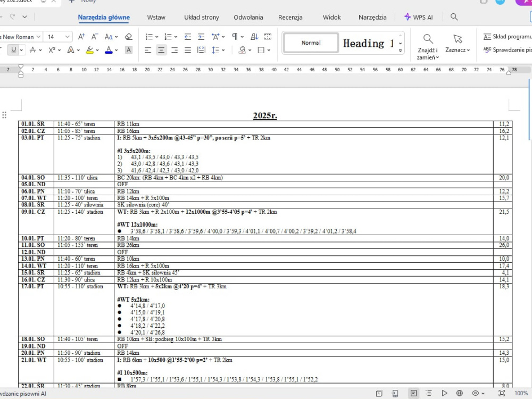Open the Recenzja tab
The height and width of the screenshot is (399, 532).
tap(290, 18)
